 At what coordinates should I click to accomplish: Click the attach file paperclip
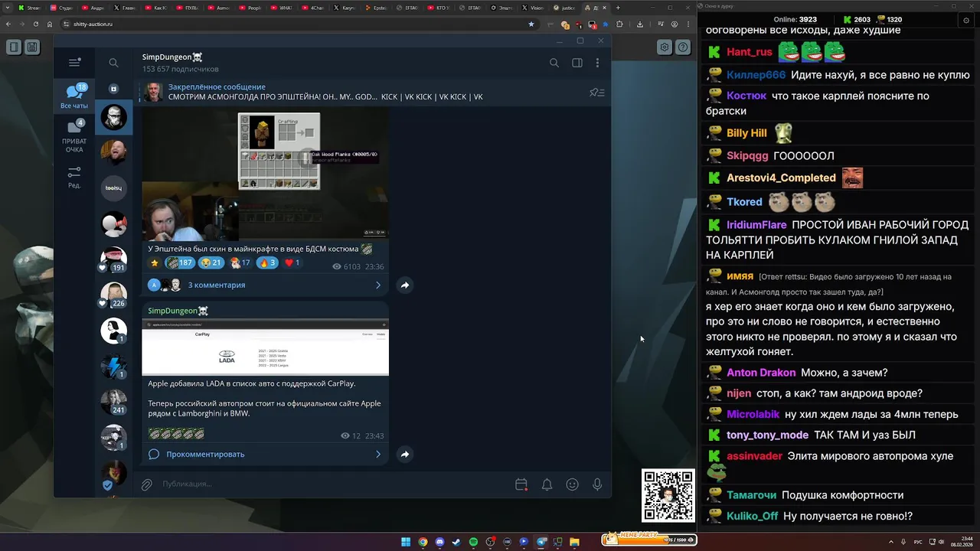(146, 484)
